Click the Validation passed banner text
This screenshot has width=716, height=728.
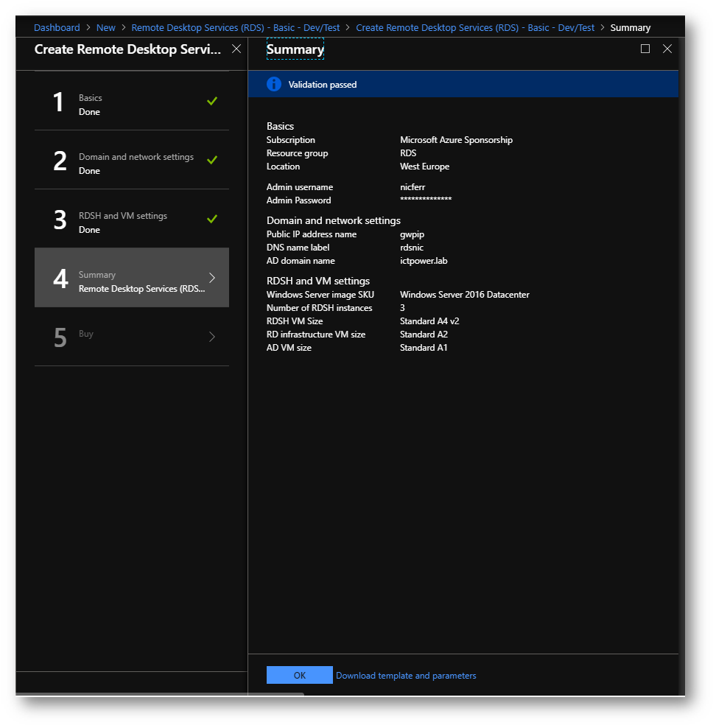323,85
